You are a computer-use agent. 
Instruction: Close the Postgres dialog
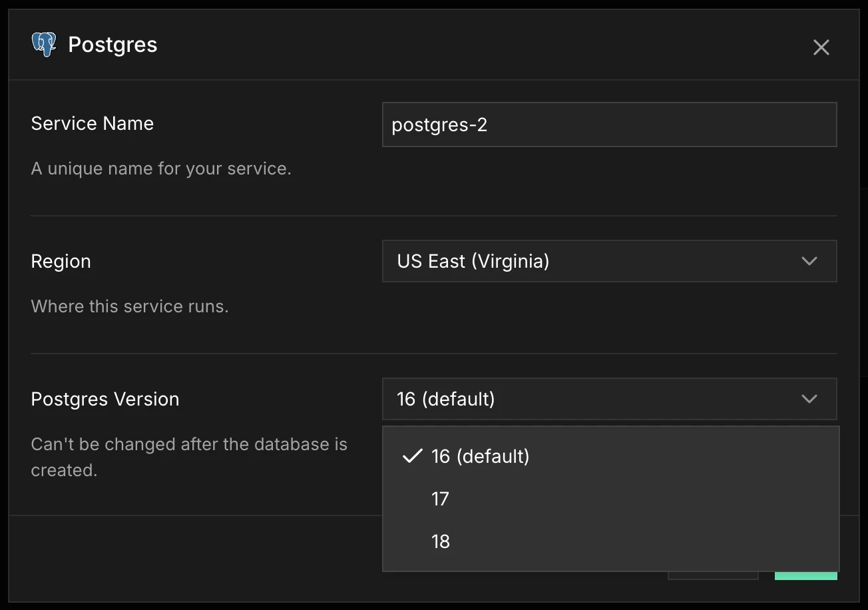[821, 47]
